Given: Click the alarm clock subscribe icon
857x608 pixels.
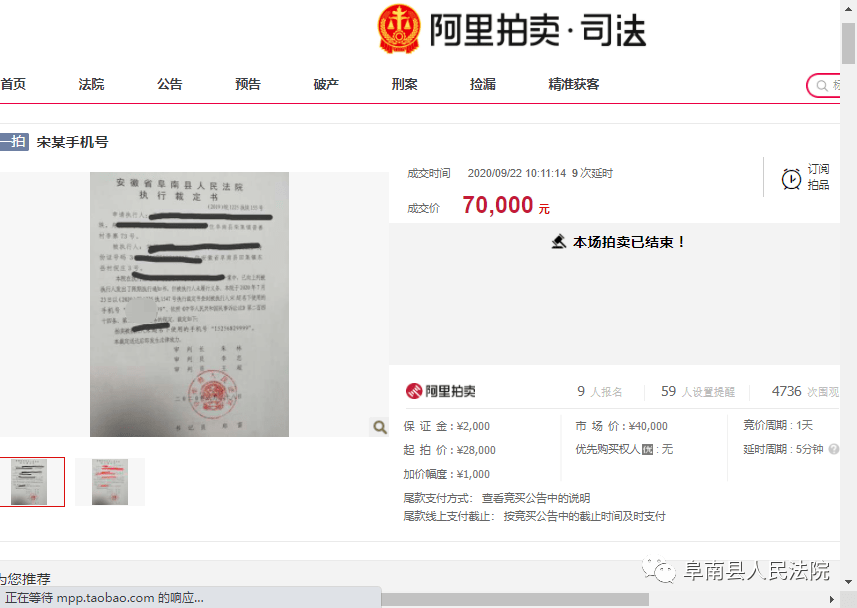Looking at the screenshot, I should (x=791, y=179).
